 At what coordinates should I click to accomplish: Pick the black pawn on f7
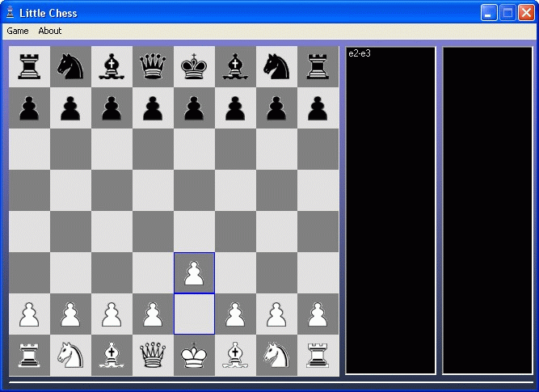coord(235,108)
